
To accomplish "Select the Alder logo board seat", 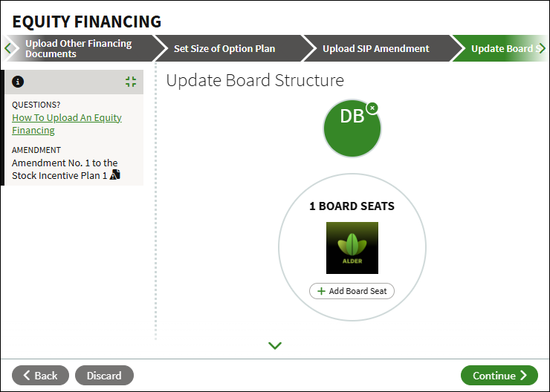I will click(352, 248).
